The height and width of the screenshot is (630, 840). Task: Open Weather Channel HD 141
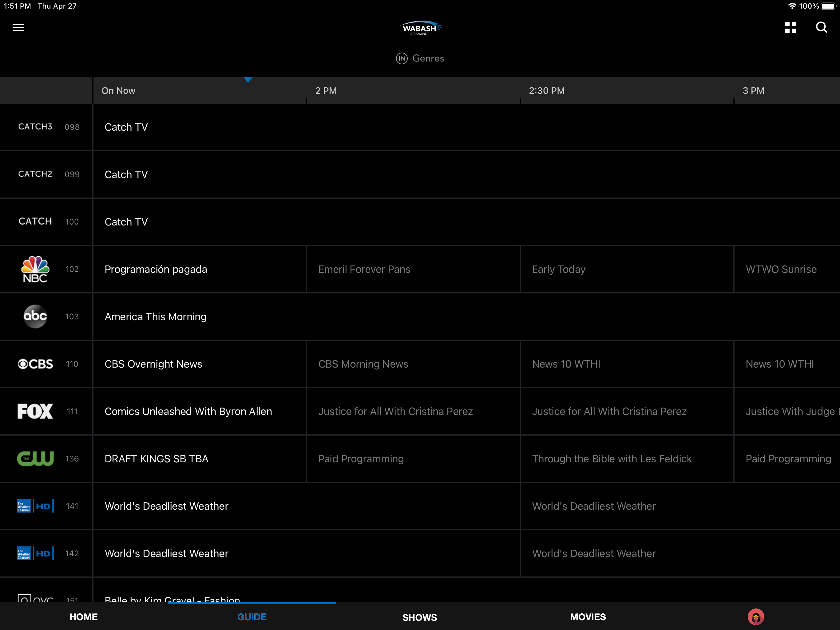[x=35, y=506]
